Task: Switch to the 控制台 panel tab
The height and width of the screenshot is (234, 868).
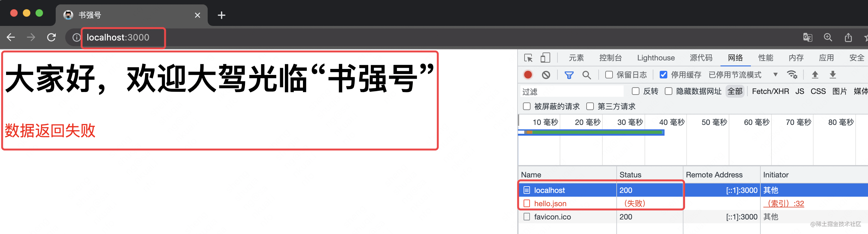Action: tap(610, 58)
